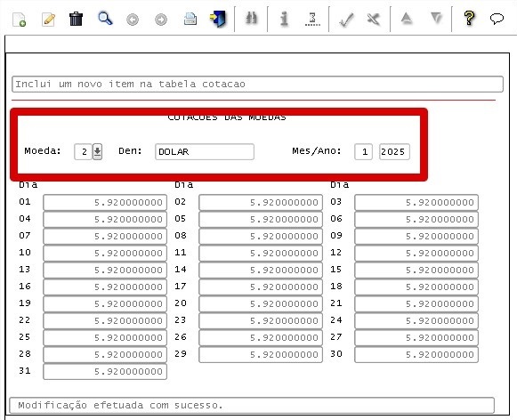Click the up triangle arrow icon

[407, 18]
